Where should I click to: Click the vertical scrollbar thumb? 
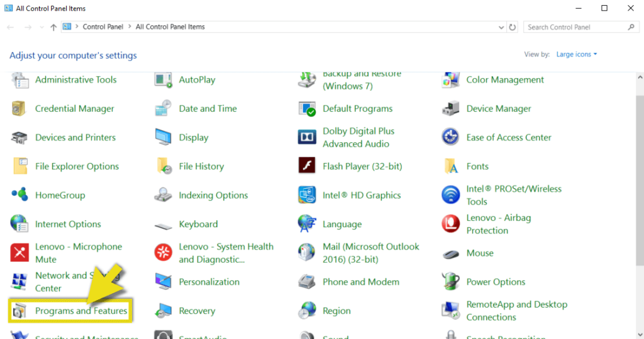click(640, 181)
